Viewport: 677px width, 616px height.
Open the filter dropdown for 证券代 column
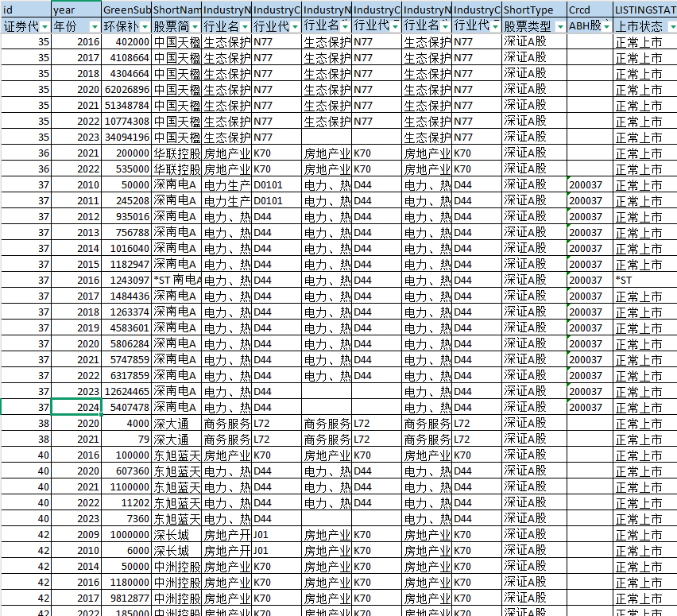tap(44, 27)
